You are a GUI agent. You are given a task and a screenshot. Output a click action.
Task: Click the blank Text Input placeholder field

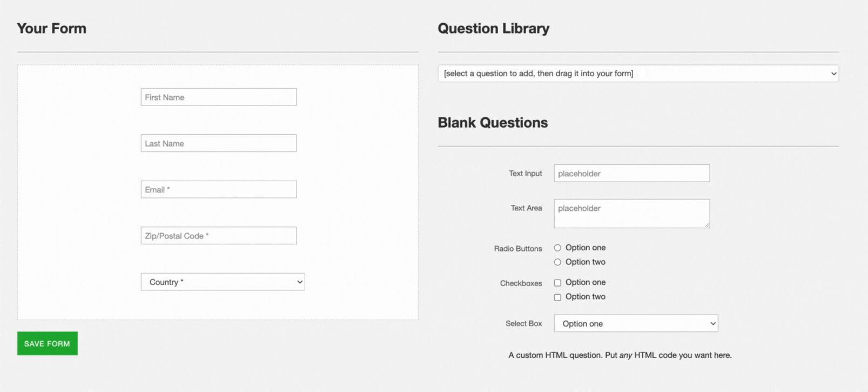pyautogui.click(x=631, y=174)
